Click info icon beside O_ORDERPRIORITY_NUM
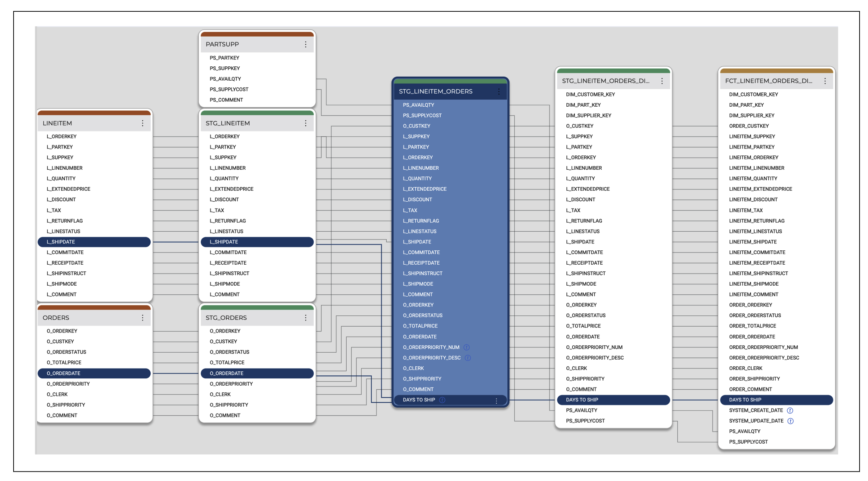Image resolution: width=868 pixels, height=481 pixels. coord(466,348)
